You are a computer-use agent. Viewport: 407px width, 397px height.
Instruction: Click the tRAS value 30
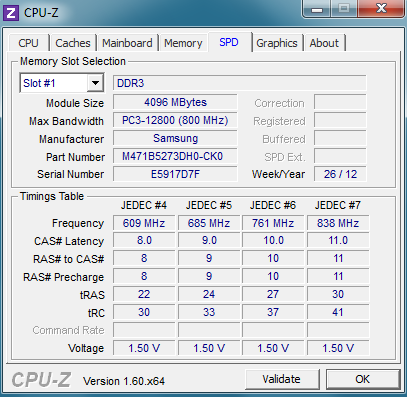pos(338,294)
